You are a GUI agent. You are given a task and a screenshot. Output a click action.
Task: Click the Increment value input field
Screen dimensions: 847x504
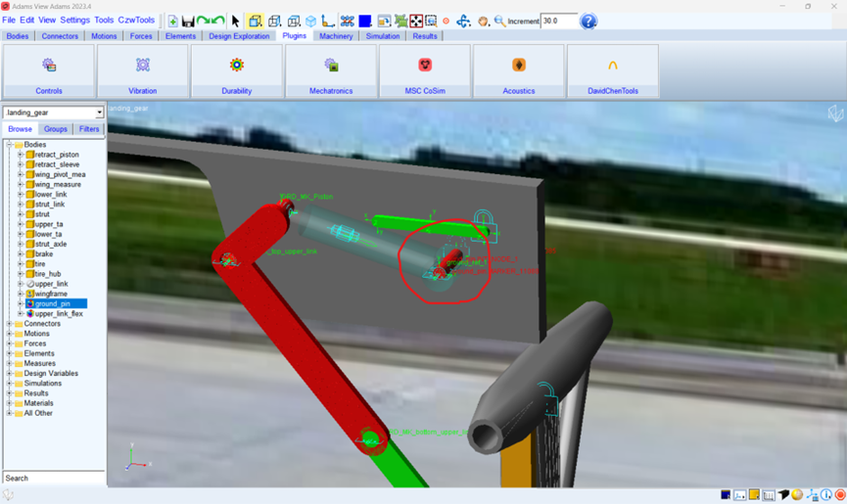pyautogui.click(x=559, y=21)
